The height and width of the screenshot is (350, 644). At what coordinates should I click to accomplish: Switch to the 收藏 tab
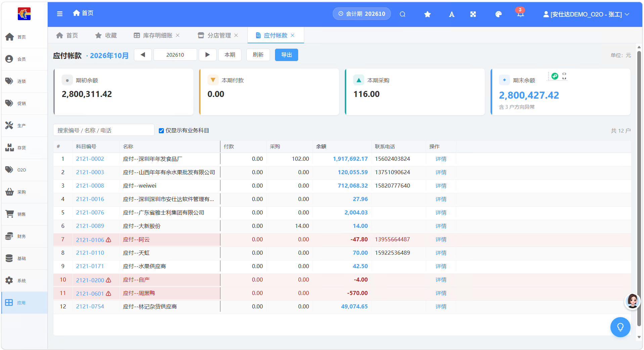(x=106, y=35)
